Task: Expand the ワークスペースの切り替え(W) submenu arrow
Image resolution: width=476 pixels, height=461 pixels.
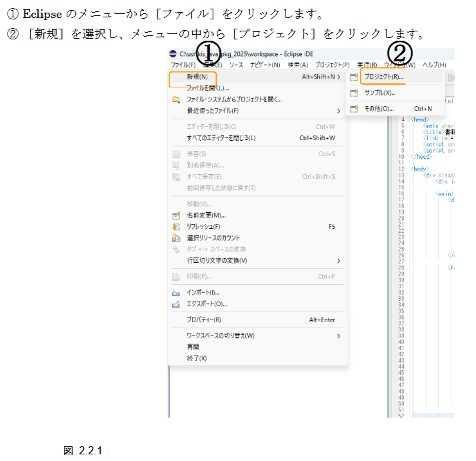Action: pos(339,336)
